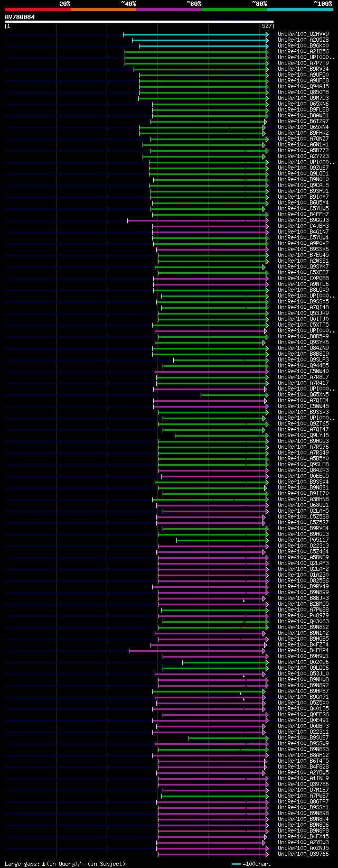Open hit UniRef100_B9RV34

(303, 69)
